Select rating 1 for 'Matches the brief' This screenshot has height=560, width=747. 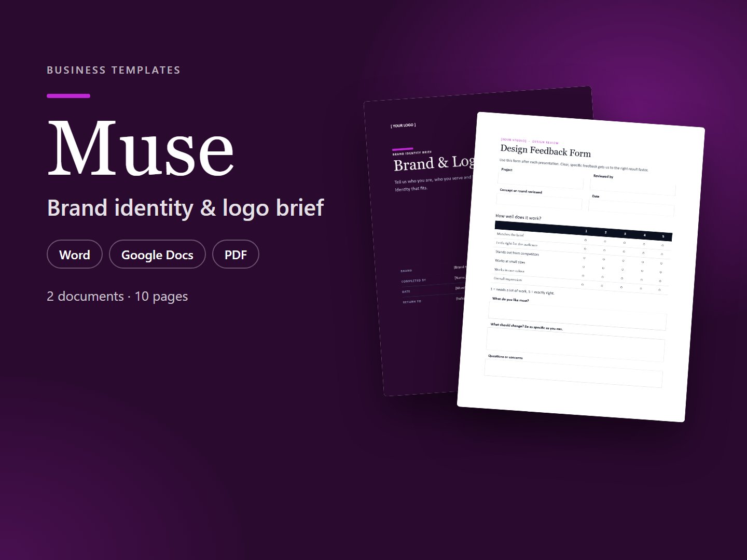[586, 240]
